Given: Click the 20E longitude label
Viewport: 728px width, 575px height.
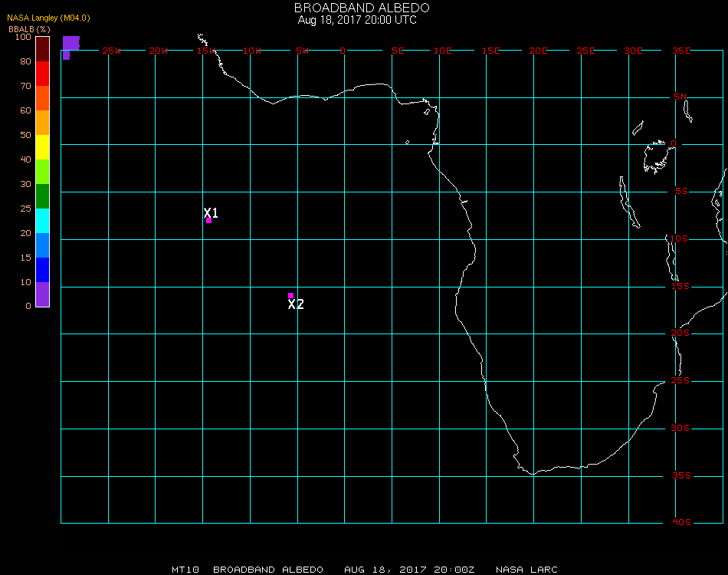Looking at the screenshot, I should coord(538,51).
